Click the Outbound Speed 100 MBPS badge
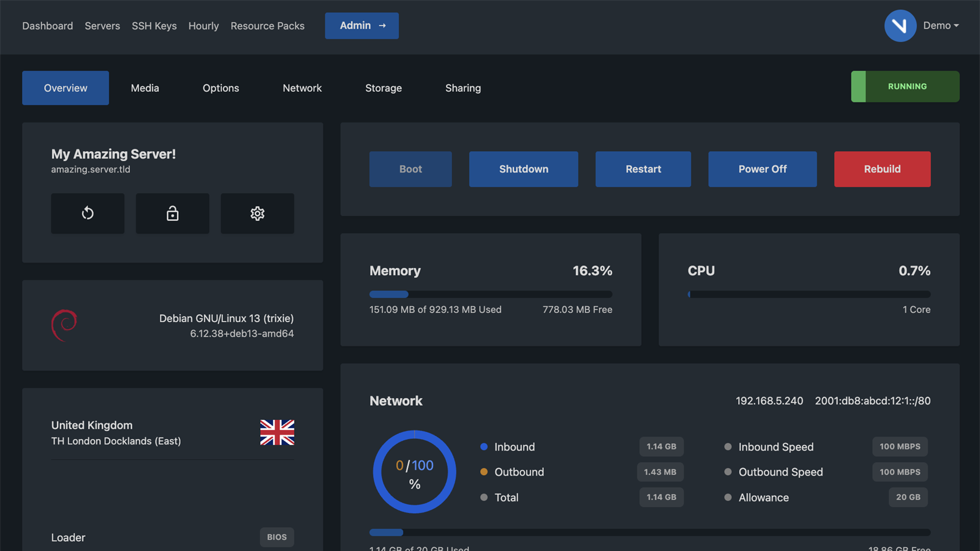 [x=900, y=472]
